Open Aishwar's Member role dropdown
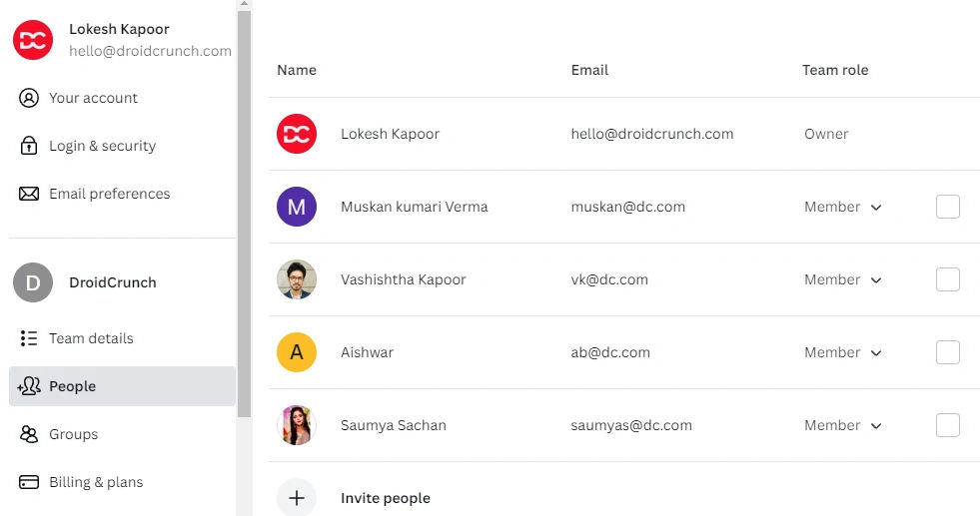The image size is (980, 516). pyautogui.click(x=842, y=352)
